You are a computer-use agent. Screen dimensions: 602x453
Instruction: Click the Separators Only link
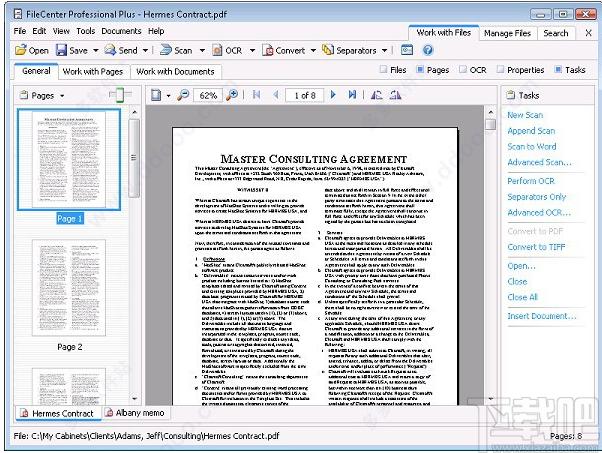[x=536, y=197]
